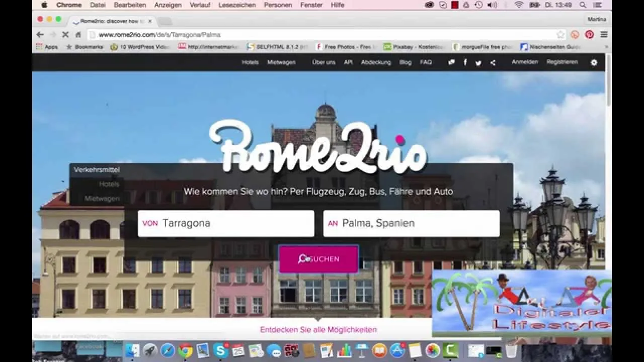The height and width of the screenshot is (362, 644).
Task: Open the Über uns page
Action: coord(324,62)
